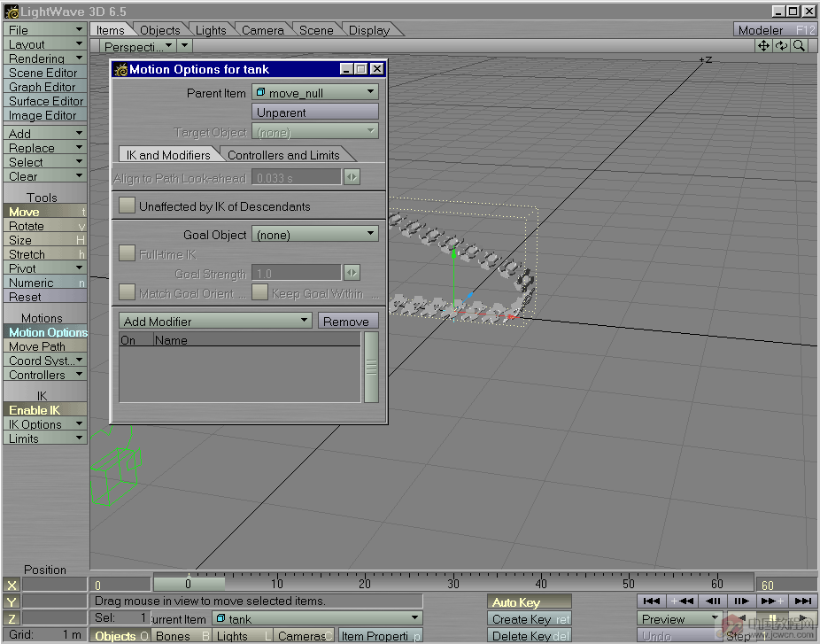Toggle the Match Goal Orient checkbox
Image resolution: width=820 pixels, height=644 pixels.
128,292
